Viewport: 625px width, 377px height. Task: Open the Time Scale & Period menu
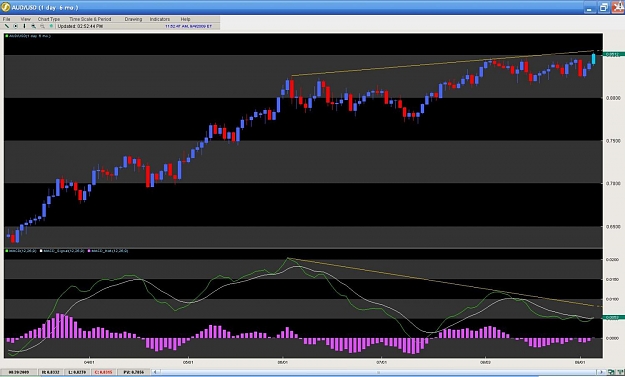(90, 19)
